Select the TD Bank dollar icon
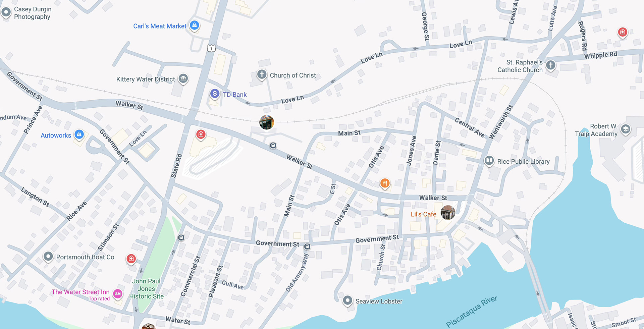Image resolution: width=644 pixels, height=329 pixels. [215, 94]
